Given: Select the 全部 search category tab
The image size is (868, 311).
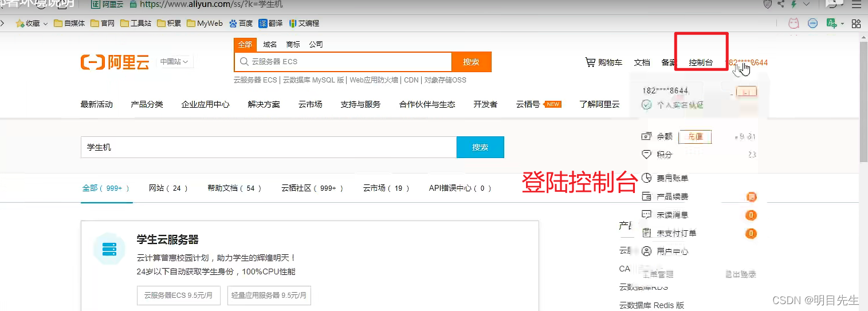Looking at the screenshot, I should pyautogui.click(x=245, y=44).
